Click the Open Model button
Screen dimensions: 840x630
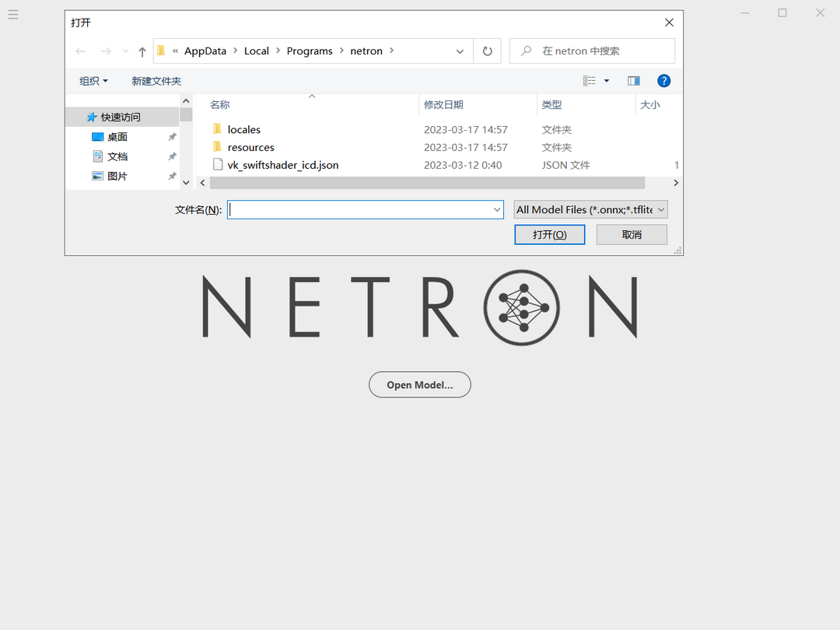419,384
